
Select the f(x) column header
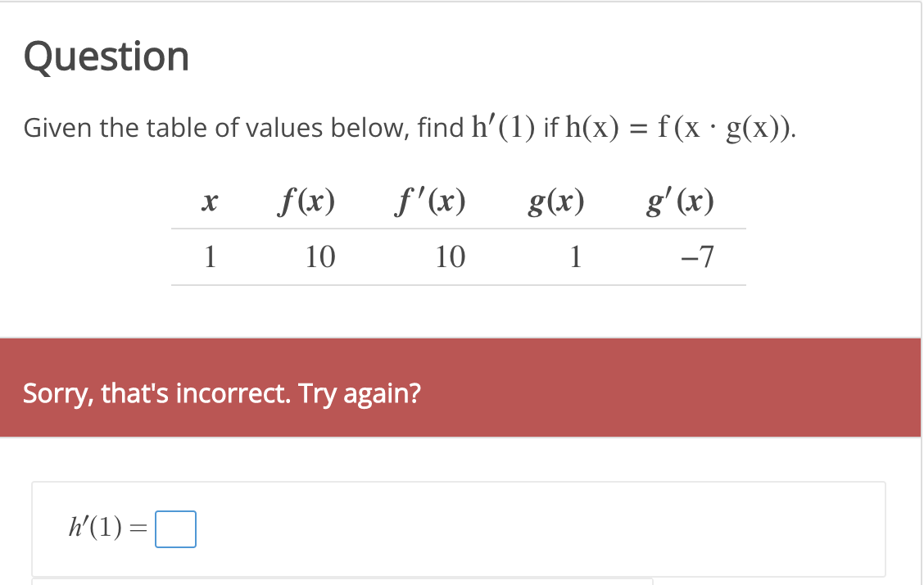point(306,201)
